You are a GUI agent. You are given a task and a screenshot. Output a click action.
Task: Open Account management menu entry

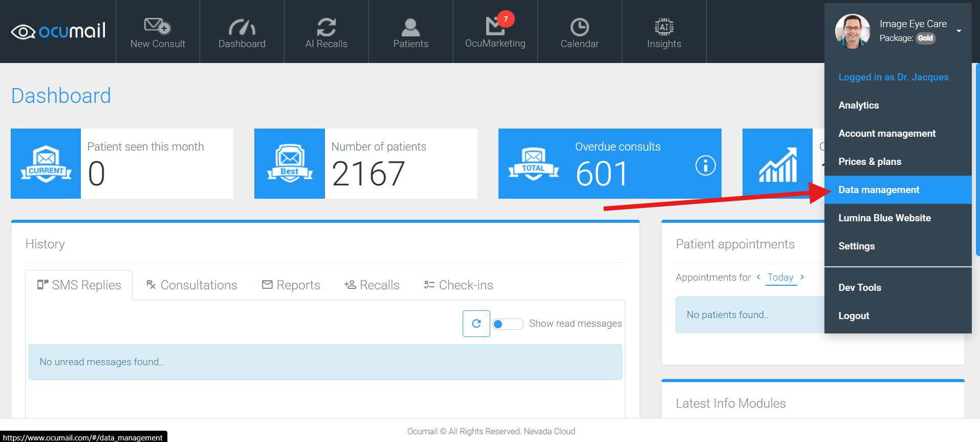(898, 133)
